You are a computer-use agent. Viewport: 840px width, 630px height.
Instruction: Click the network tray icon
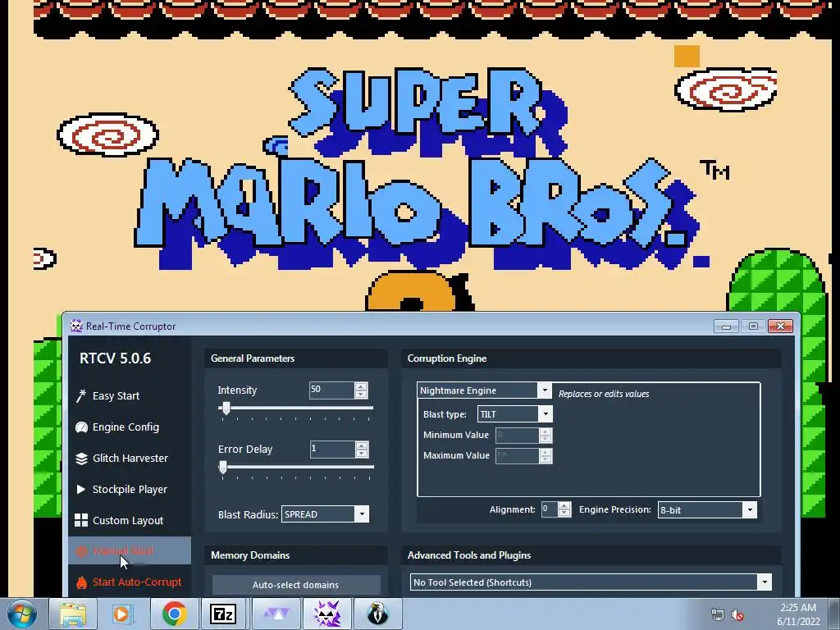click(717, 614)
